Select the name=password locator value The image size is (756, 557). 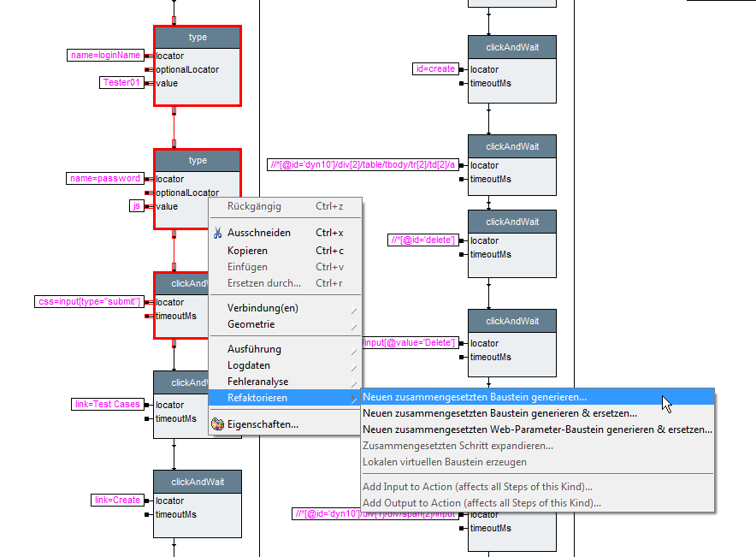click(105, 179)
